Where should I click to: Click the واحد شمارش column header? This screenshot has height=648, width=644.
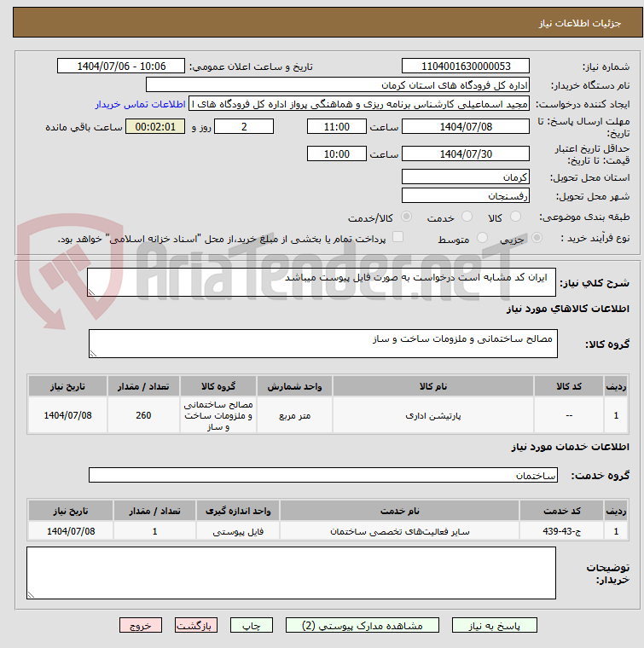(x=294, y=386)
